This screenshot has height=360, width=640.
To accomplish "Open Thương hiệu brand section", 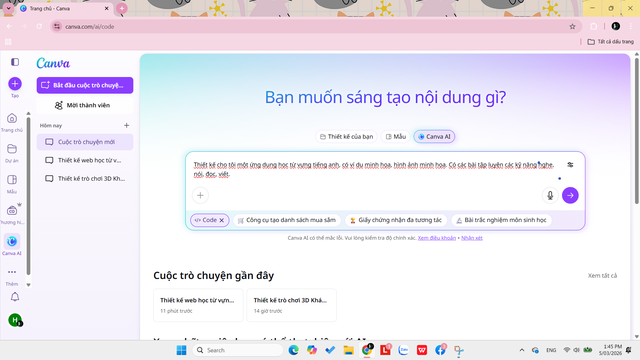I will pos(12,215).
